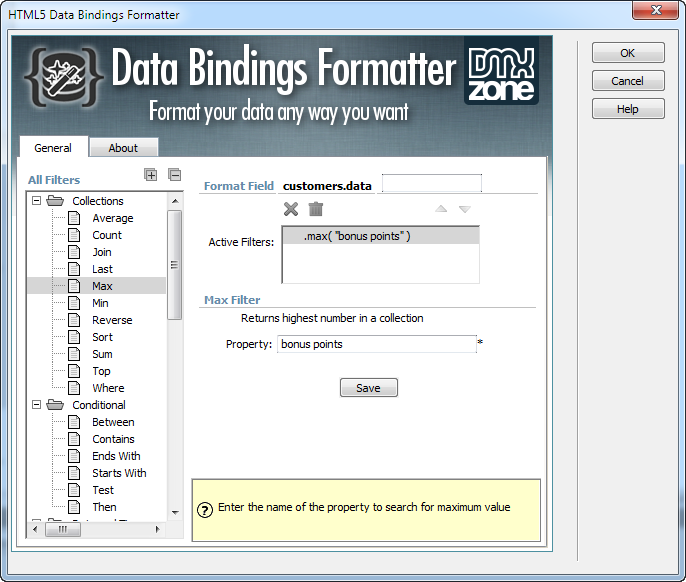This screenshot has height=582, width=686.
Task: Switch to the General tab
Action: click(53, 147)
